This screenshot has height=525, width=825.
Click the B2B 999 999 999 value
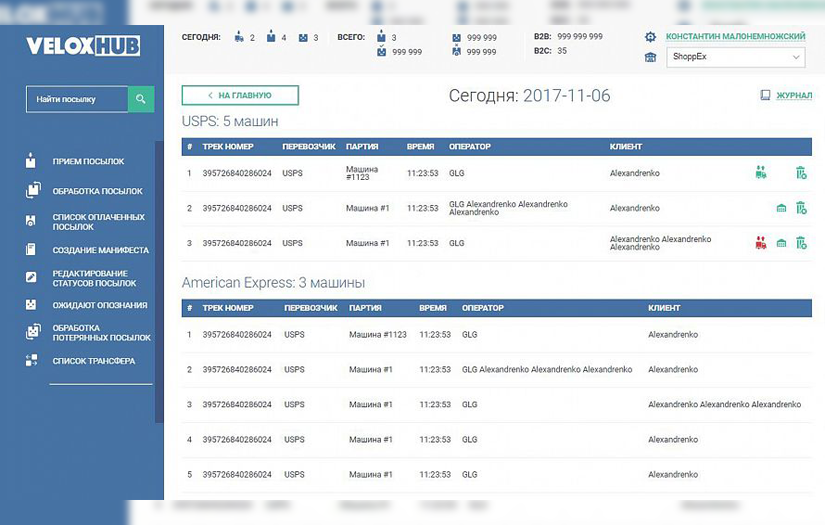(580, 36)
